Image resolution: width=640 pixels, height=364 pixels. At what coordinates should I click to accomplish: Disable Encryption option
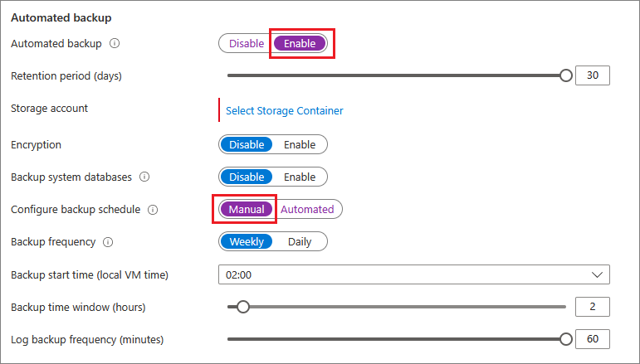[x=247, y=144]
